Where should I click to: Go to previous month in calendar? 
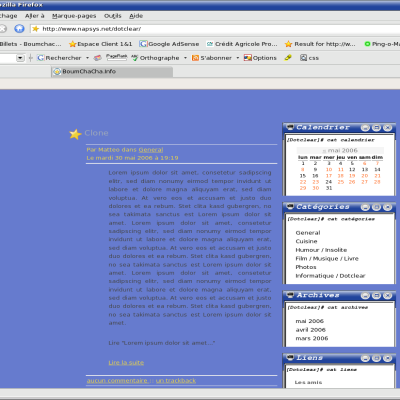(324, 151)
